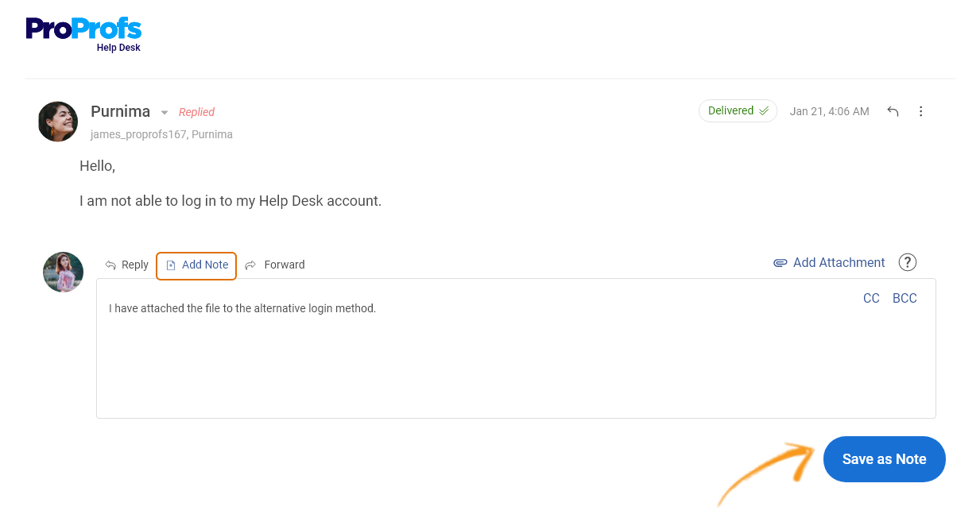Image resolution: width=980 pixels, height=522 pixels.
Task: Click the reply arrow icon near timestamp
Action: tap(893, 111)
